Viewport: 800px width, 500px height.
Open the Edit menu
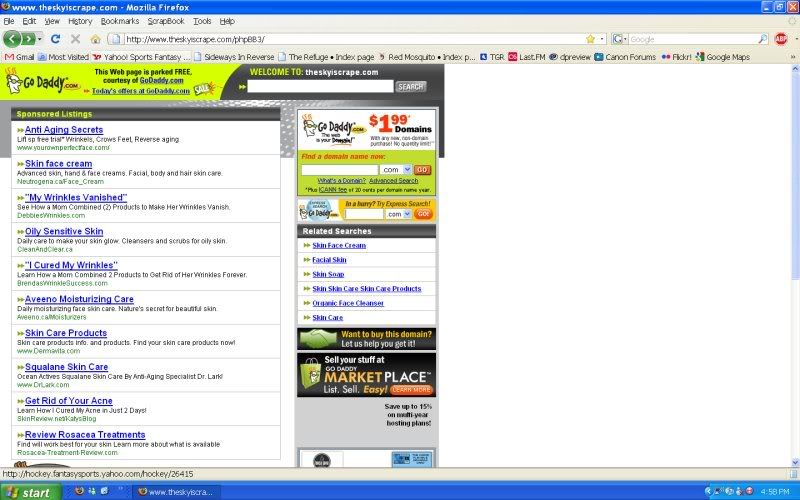point(29,21)
